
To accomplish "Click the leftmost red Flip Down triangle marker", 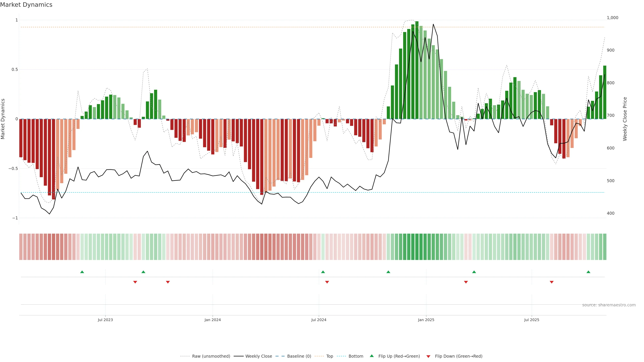I will coord(135,282).
